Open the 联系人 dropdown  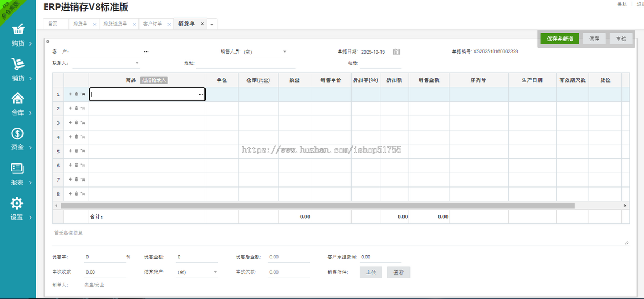(137, 63)
